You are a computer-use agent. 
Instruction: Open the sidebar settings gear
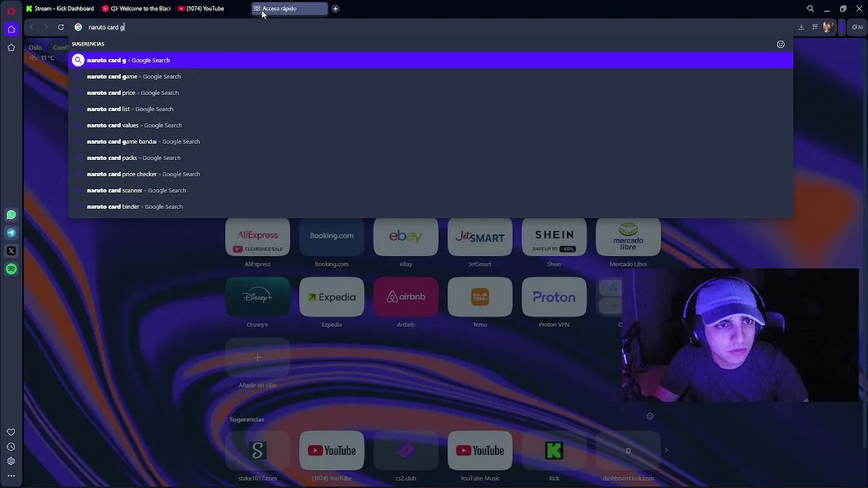pyautogui.click(x=11, y=461)
